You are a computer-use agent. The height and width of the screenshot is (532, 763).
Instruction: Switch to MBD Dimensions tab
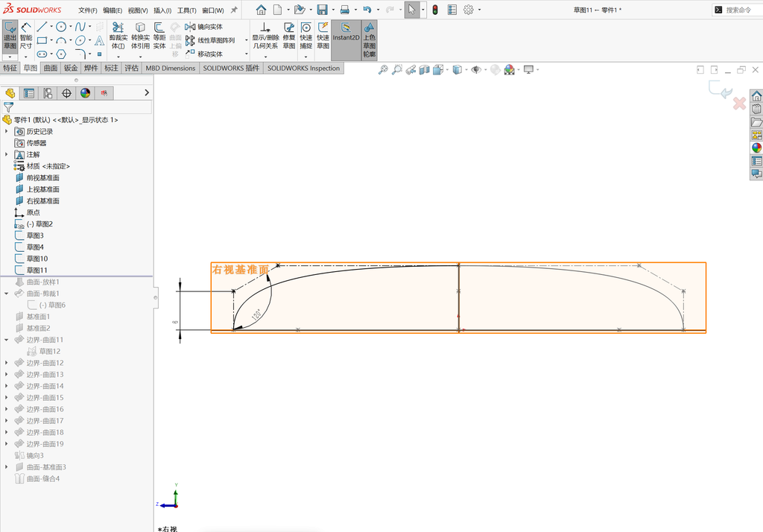click(x=171, y=68)
